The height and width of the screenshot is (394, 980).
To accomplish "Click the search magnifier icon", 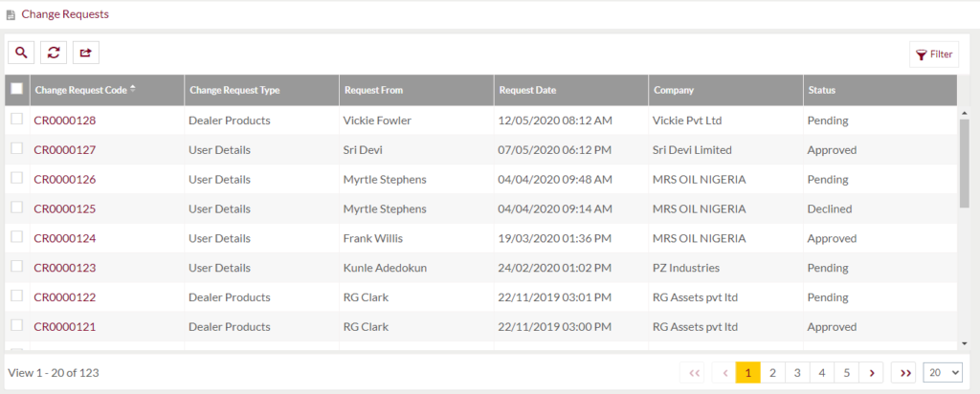I will click(x=21, y=53).
